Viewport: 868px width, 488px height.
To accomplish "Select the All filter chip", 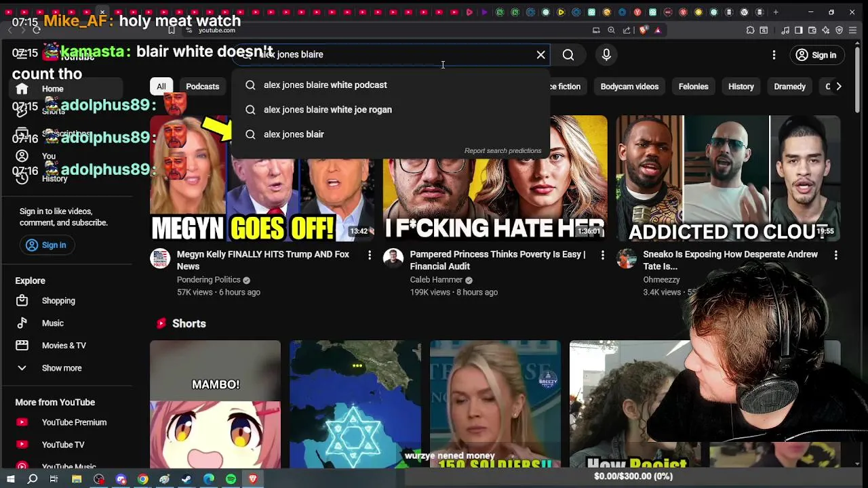I will coord(161,87).
